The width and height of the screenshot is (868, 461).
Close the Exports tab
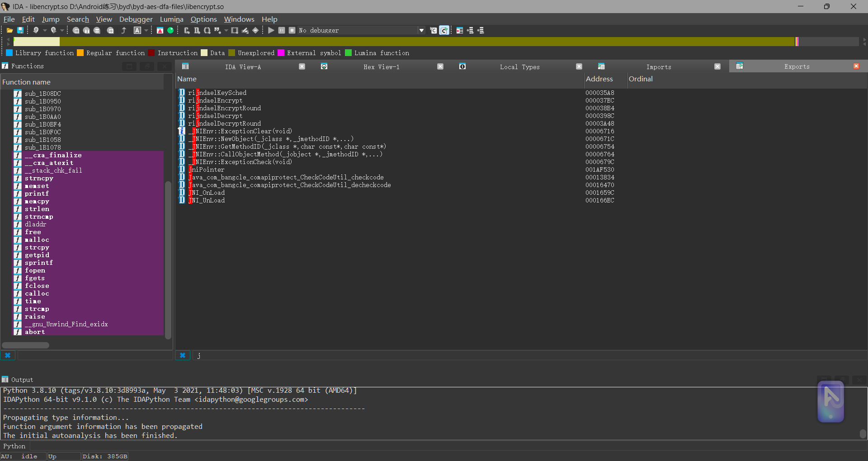tap(856, 66)
